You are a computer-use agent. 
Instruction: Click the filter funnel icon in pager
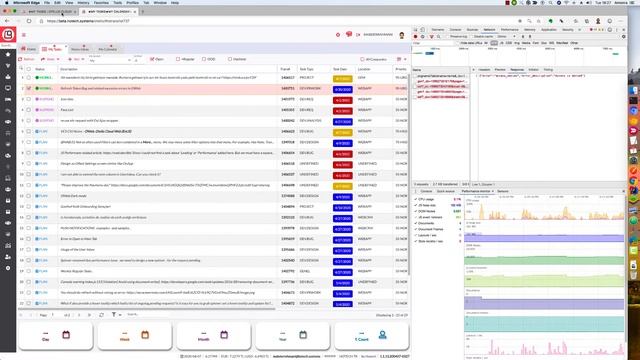114,315
